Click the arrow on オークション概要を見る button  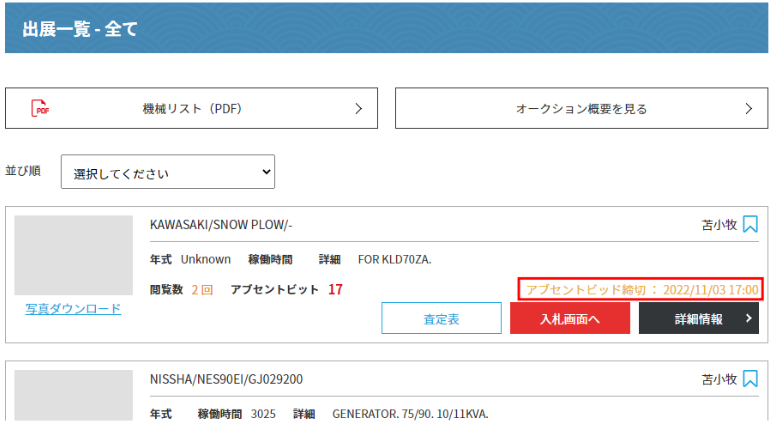[x=749, y=109]
